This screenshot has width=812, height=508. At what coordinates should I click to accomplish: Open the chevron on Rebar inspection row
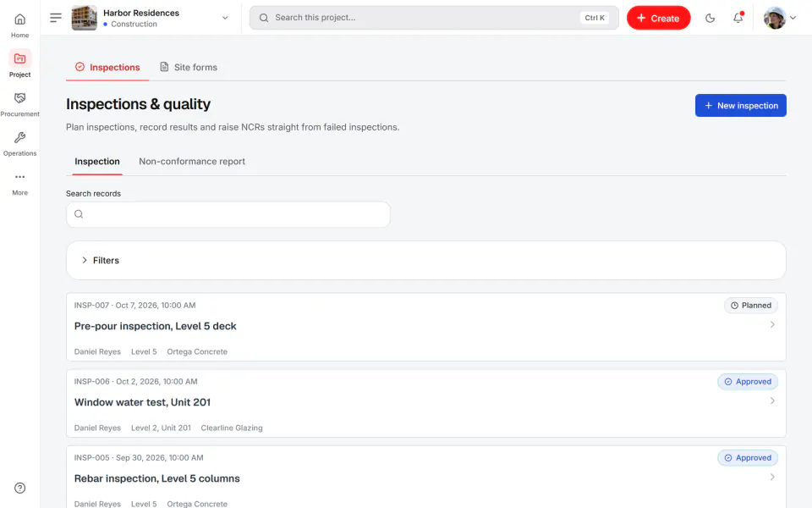pyautogui.click(x=772, y=477)
